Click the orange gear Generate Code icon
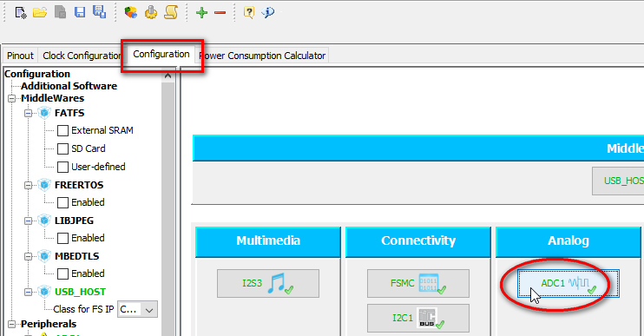Screen dimensions: 644x336 pyautogui.click(x=151, y=13)
